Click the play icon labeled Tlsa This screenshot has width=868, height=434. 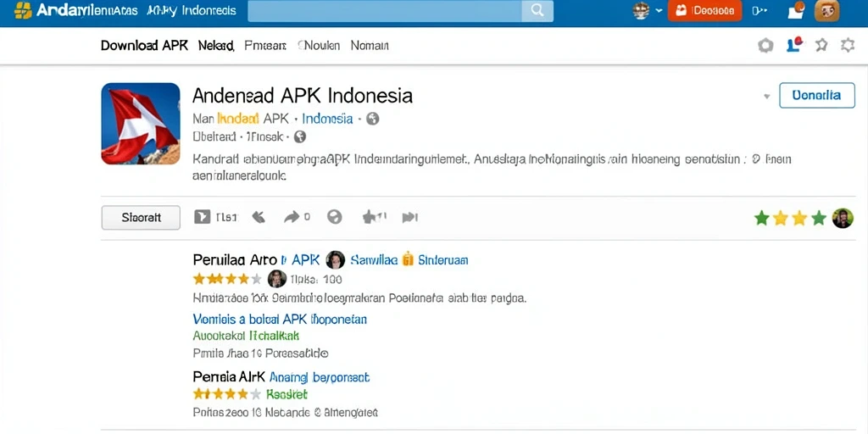coord(202,217)
